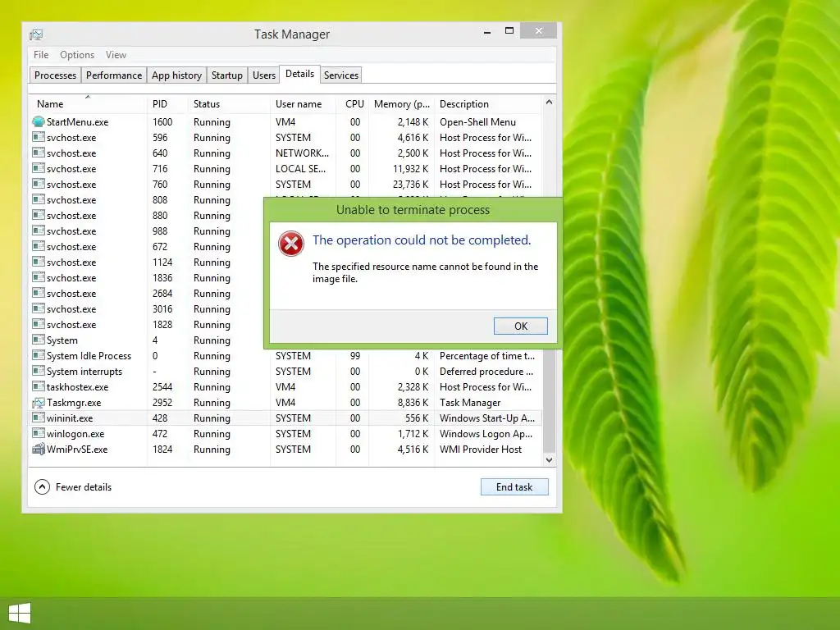Viewport: 840px width, 630px height.
Task: Click the 8,836 K memory value
Action: [413, 402]
